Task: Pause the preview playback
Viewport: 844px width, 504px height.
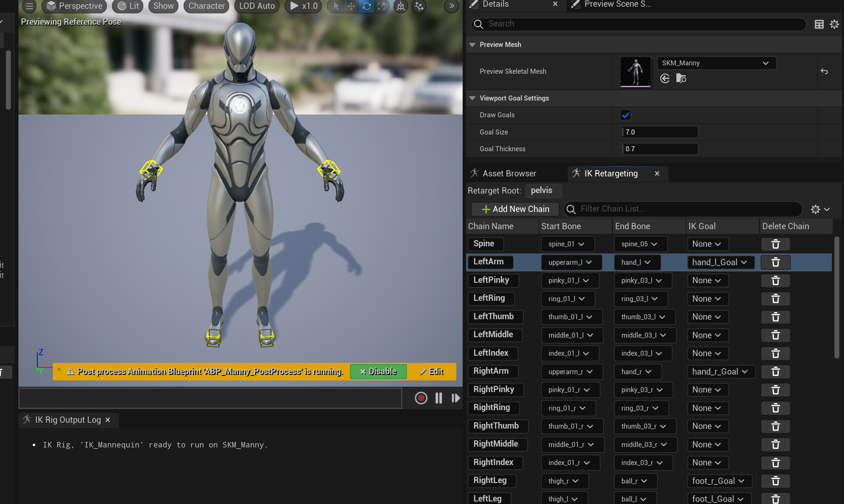Action: tap(438, 398)
